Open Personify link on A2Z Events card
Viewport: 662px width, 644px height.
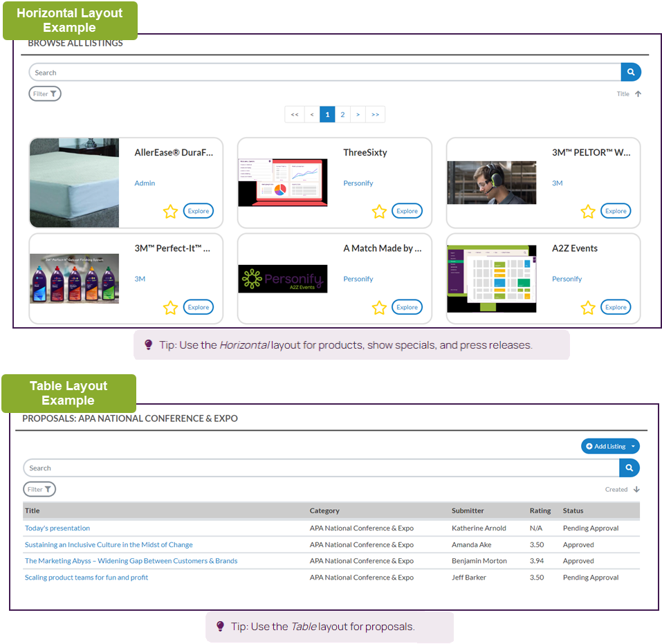(567, 279)
